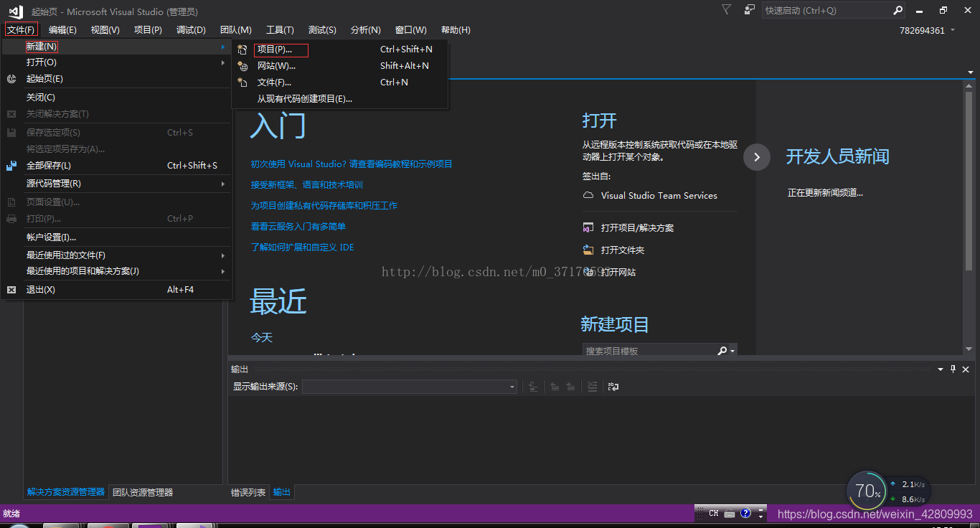Toggle auto-hide pin of Output panel
Viewport: 980px width, 528px height.
coord(953,369)
